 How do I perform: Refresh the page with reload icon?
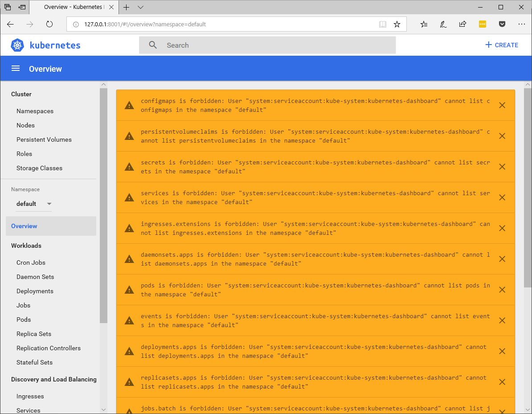tap(49, 24)
